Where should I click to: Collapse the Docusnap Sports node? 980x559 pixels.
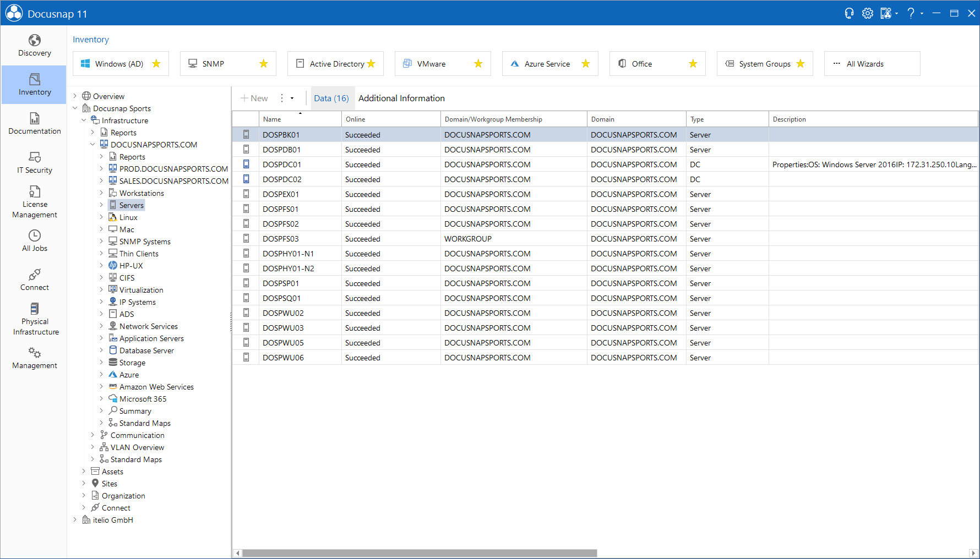75,108
